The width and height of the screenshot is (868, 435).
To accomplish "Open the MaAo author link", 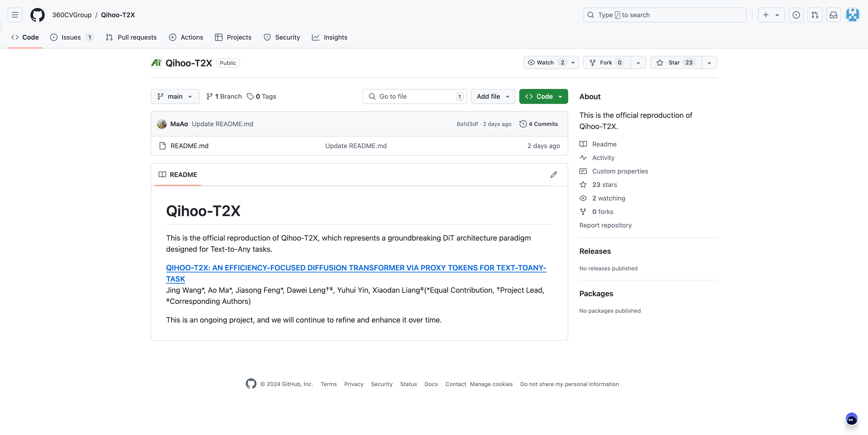I will pos(179,124).
